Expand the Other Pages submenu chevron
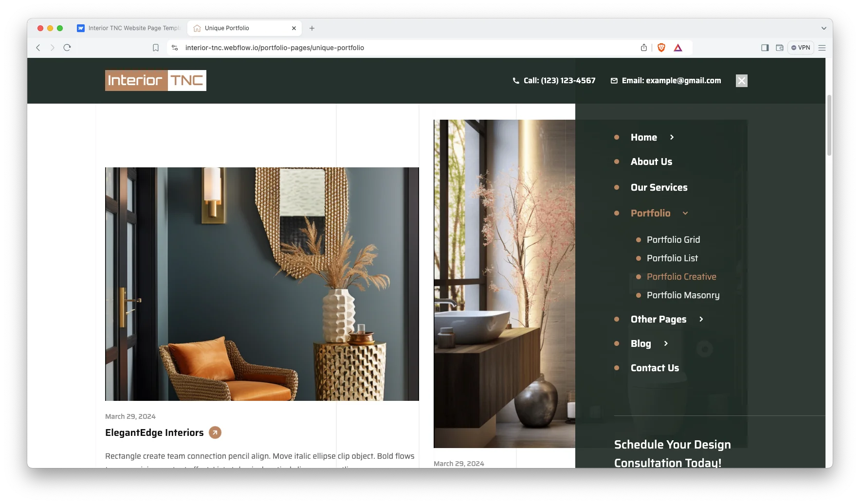The height and width of the screenshot is (504, 860). point(701,320)
